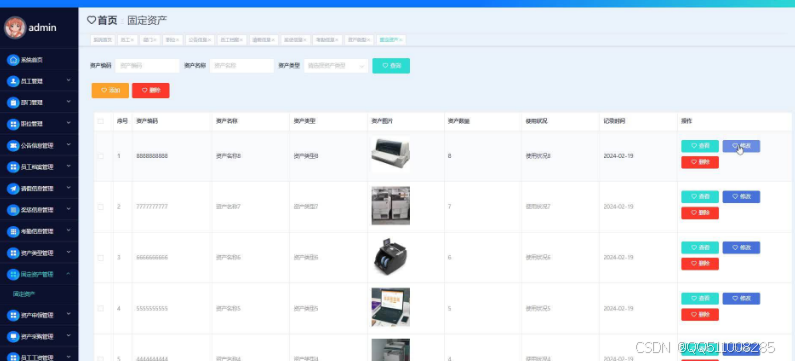Click the 考勤信息管理 sidebar icon
This screenshot has height=361, width=795.
pyautogui.click(x=13, y=231)
